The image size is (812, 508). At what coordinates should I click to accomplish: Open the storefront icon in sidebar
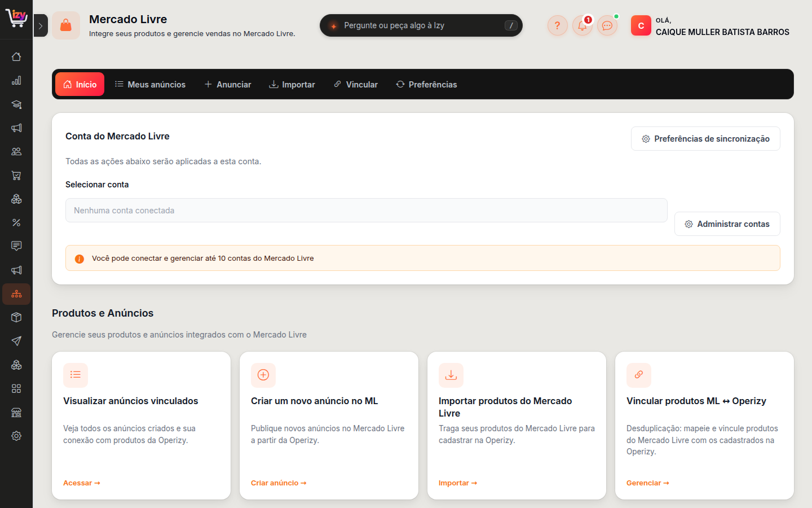(16, 412)
